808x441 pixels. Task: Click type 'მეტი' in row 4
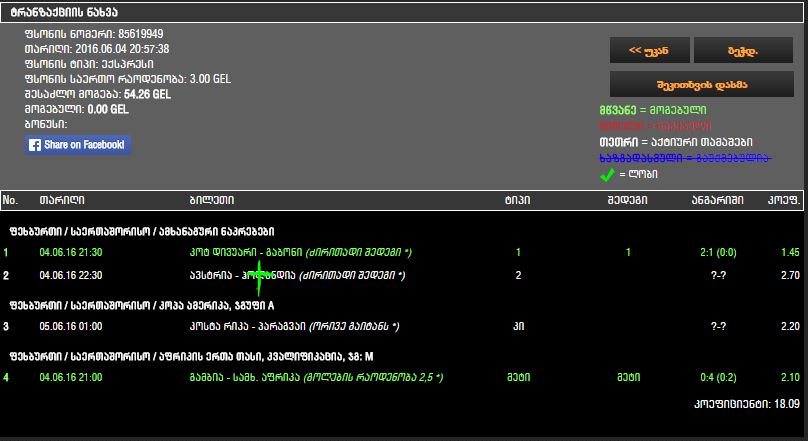[518, 378]
